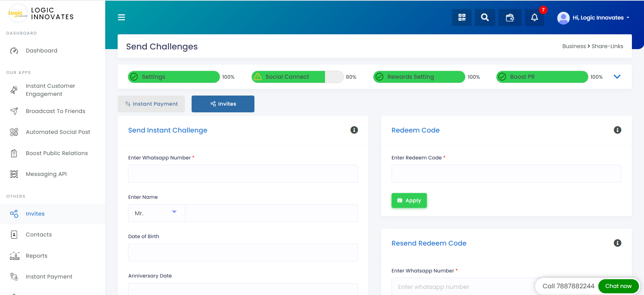The width and height of the screenshot is (644, 295).
Task: Click the 80% Social Connect value
Action: click(x=351, y=77)
